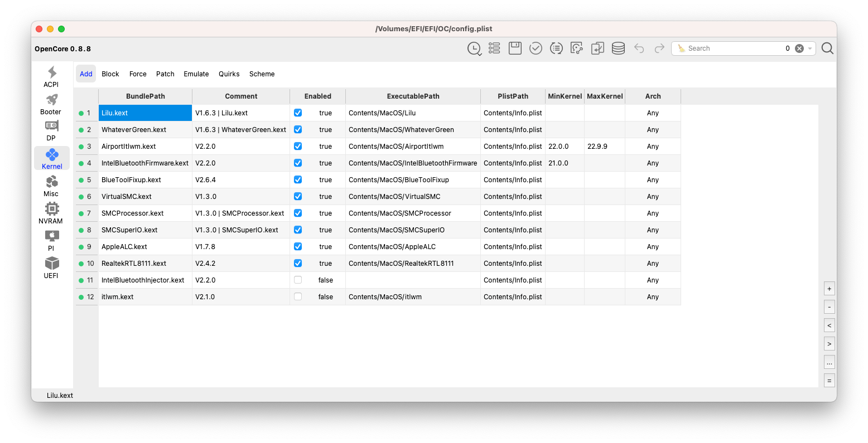Disable BlueToolFixup.kext checkbox
The width and height of the screenshot is (868, 443).
(298, 179)
